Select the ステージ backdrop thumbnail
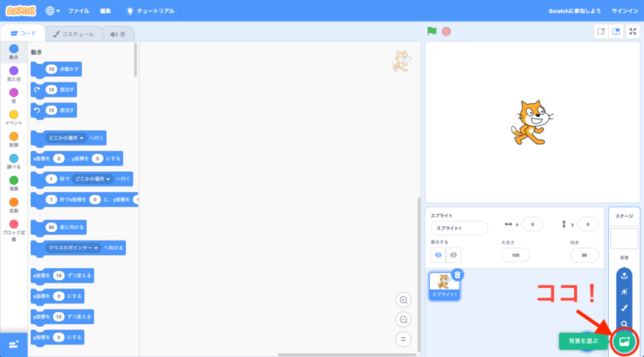 [624, 239]
